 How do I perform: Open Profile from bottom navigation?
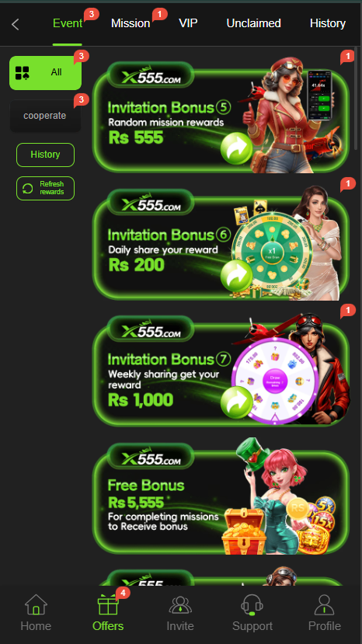tap(325, 612)
